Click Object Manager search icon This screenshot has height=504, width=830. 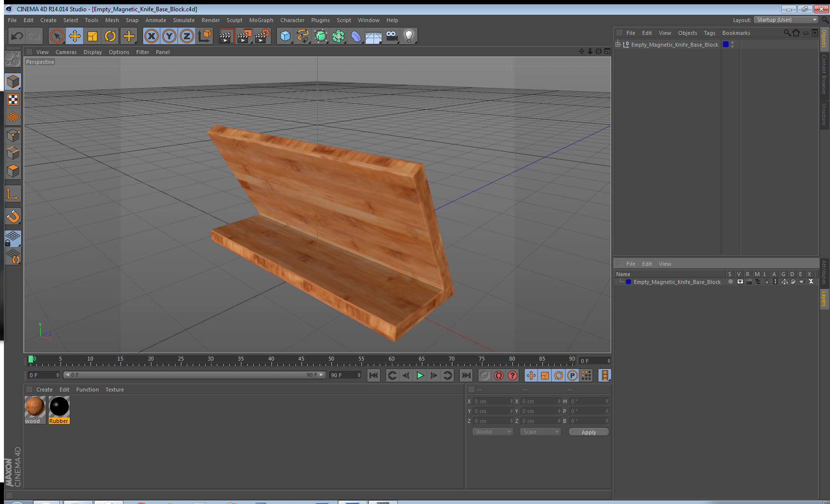pos(787,33)
